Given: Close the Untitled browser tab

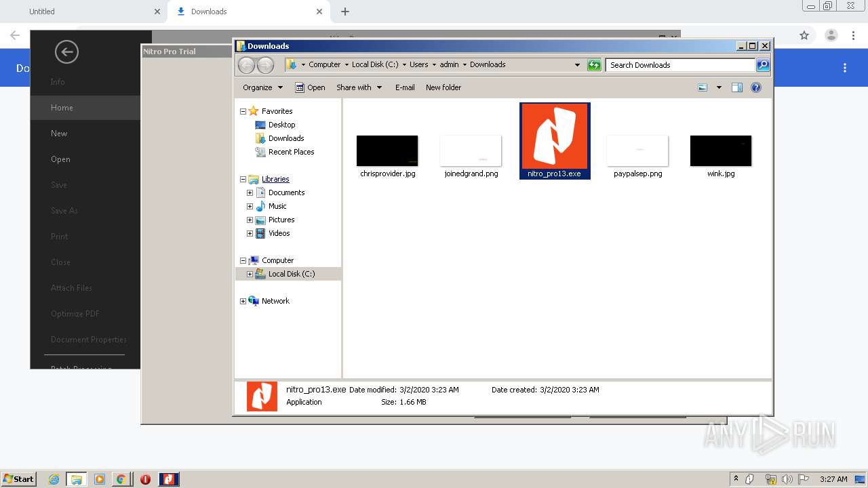Looking at the screenshot, I should (157, 12).
